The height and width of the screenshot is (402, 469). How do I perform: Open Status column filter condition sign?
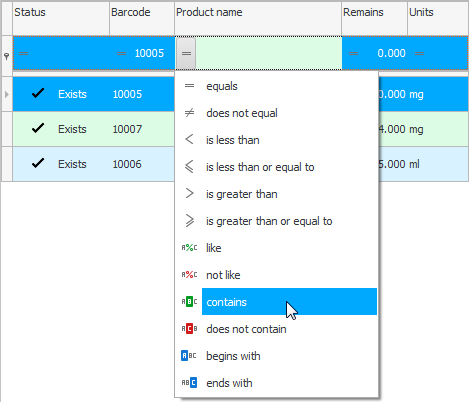[x=23, y=53]
